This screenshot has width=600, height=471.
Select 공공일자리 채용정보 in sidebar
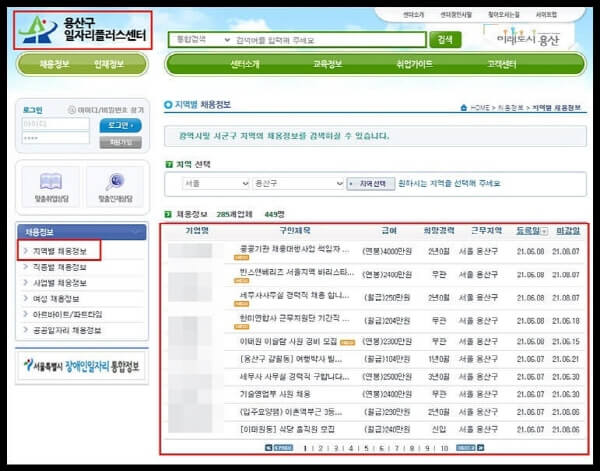click(67, 330)
